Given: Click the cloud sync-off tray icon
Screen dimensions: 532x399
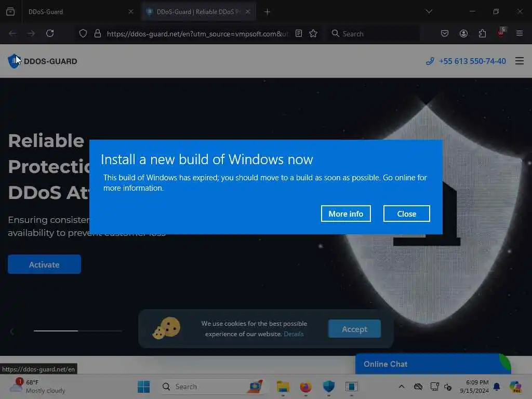Looking at the screenshot, I should (x=418, y=387).
